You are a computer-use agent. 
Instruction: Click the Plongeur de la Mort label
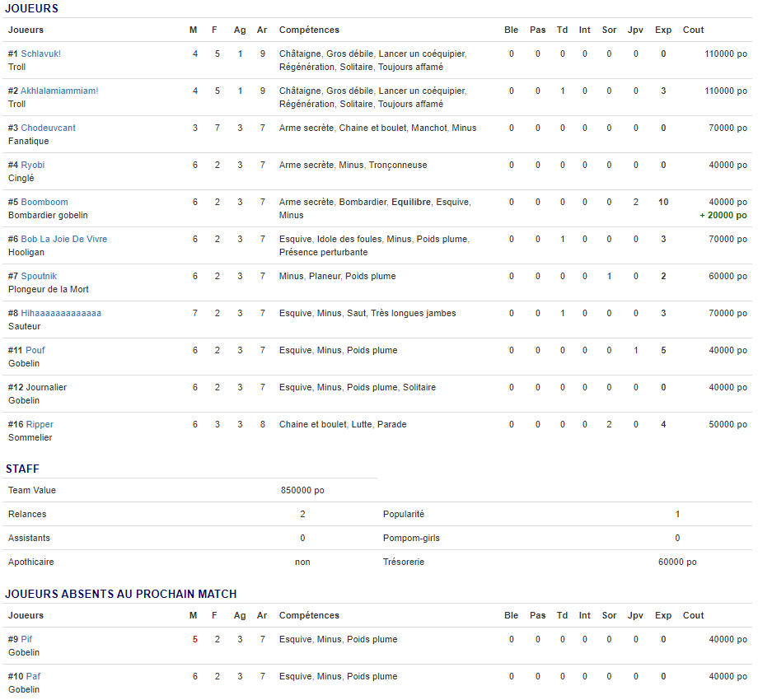coord(49,289)
